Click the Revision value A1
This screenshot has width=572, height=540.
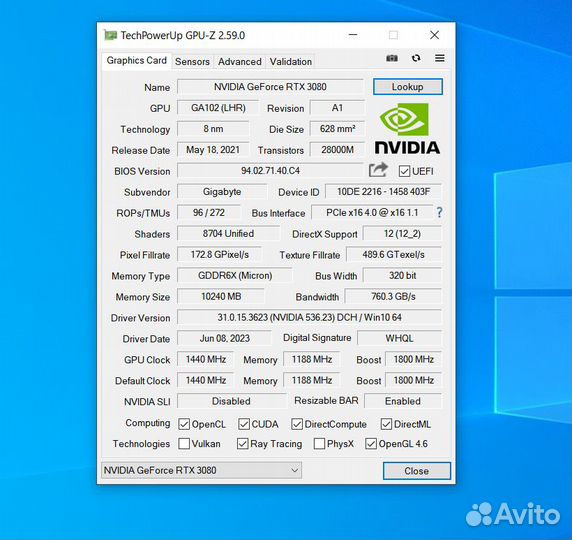click(337, 108)
